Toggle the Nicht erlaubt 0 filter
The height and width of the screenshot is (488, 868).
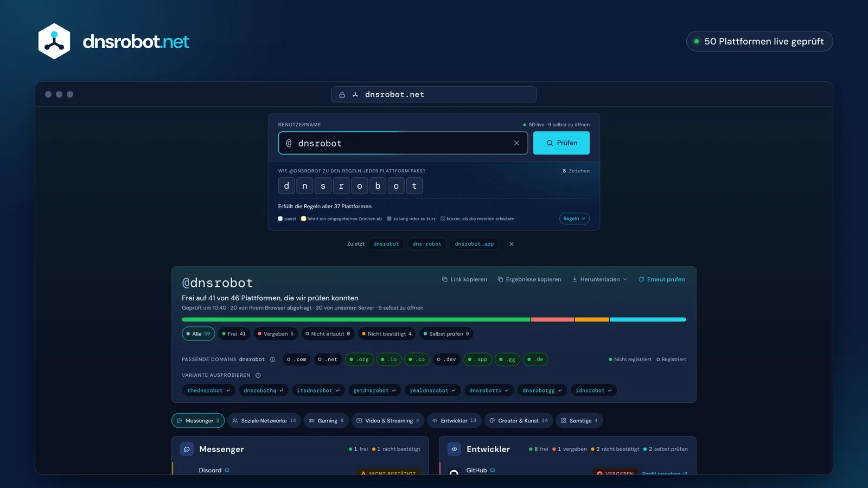(328, 334)
